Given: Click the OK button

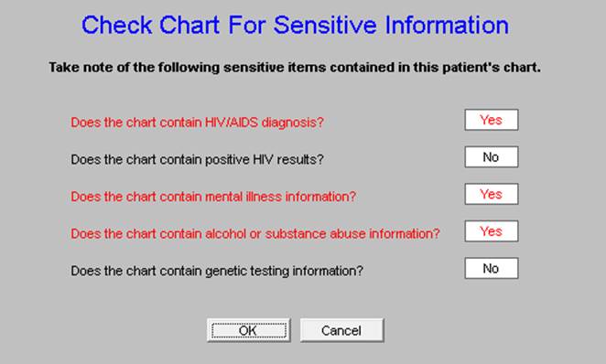Looking at the screenshot, I should pos(248,330).
